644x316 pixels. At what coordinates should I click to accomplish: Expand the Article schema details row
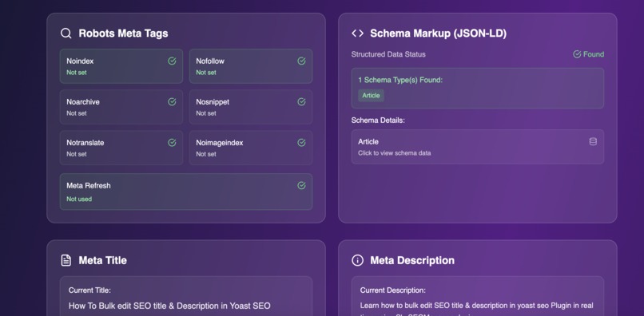pyautogui.click(x=477, y=147)
